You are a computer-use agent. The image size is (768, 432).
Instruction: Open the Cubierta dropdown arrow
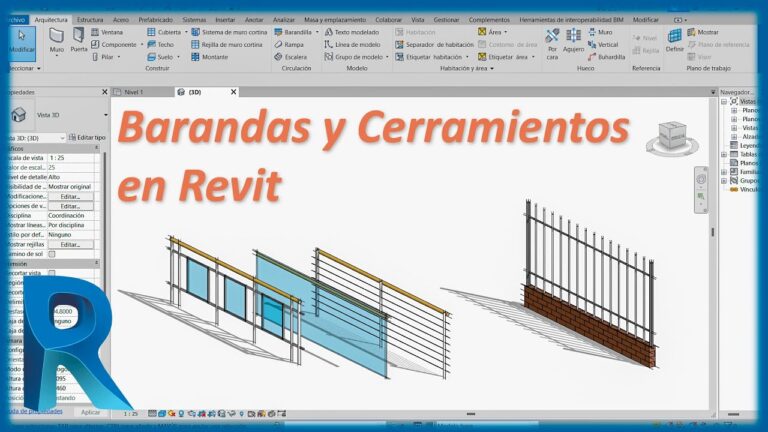[186, 32]
